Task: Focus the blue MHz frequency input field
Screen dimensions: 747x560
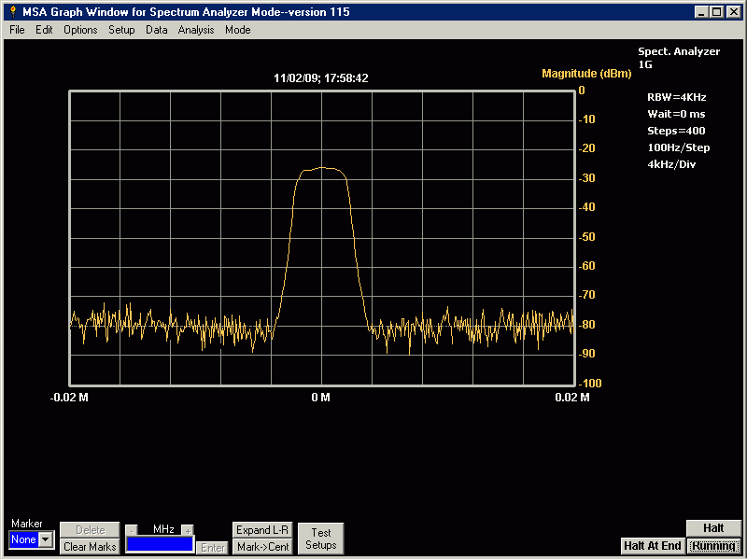Action: point(160,544)
